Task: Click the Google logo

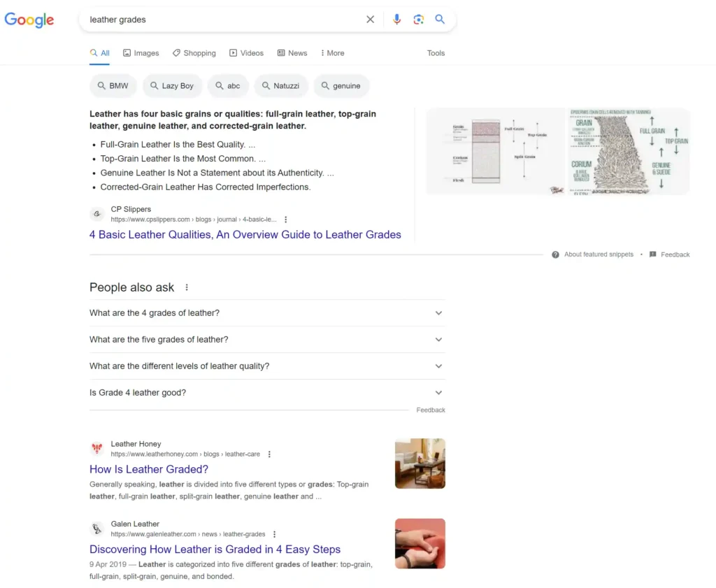Action: (x=29, y=20)
